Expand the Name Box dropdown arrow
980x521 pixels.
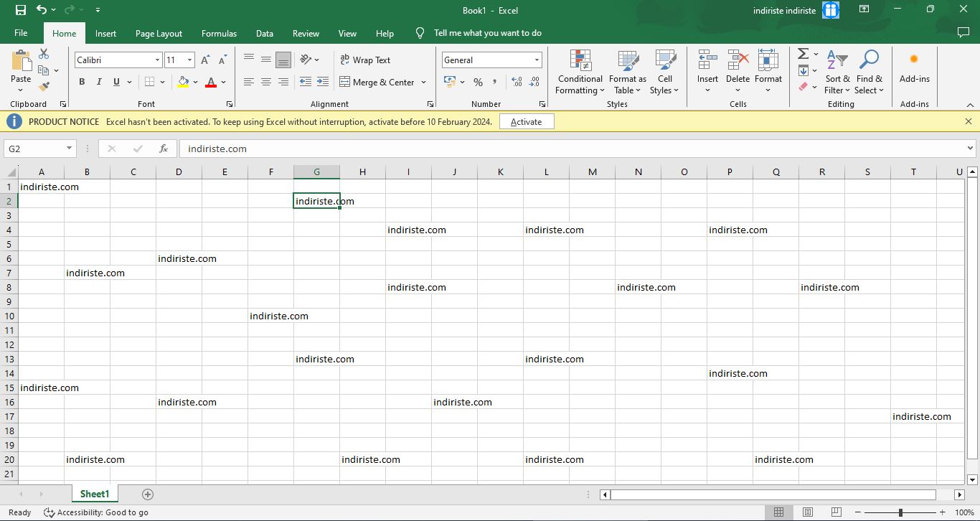pos(69,149)
